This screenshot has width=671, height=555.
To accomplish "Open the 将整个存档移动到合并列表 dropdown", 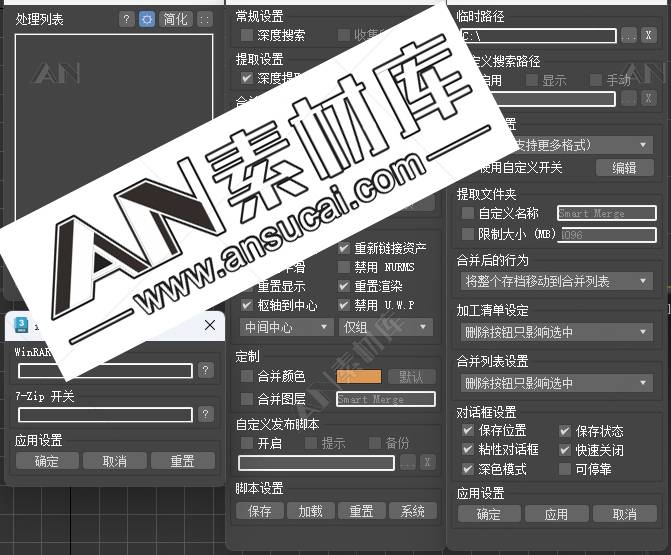I will click(x=557, y=281).
